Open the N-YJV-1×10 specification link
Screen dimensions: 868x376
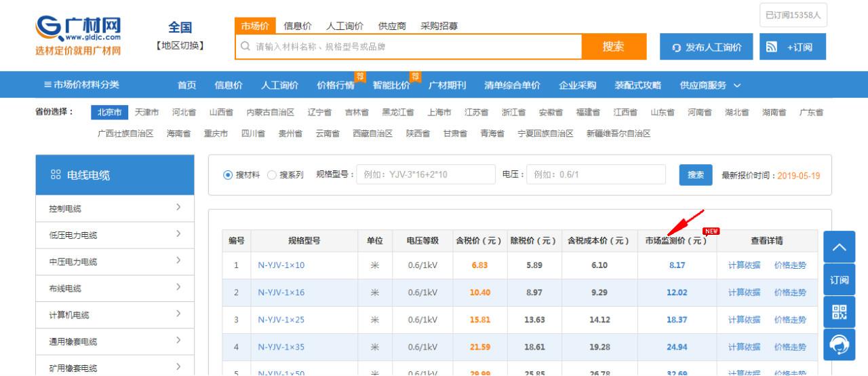[281, 265]
